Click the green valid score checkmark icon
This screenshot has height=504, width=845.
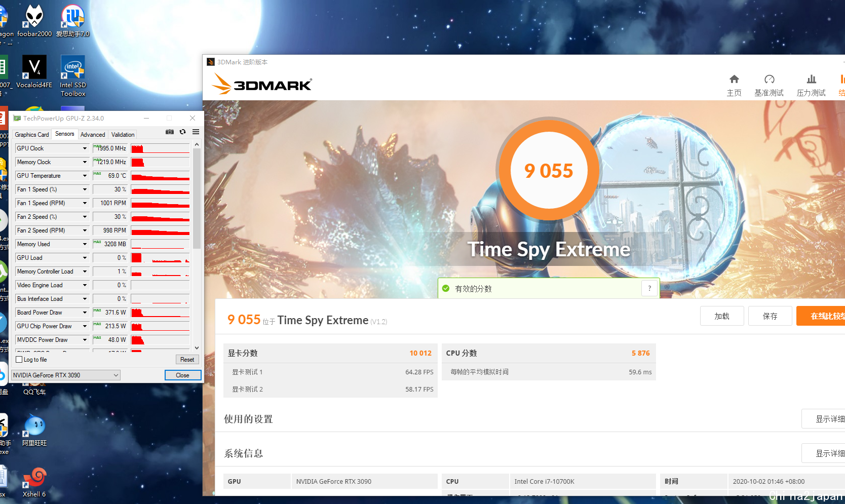(446, 288)
